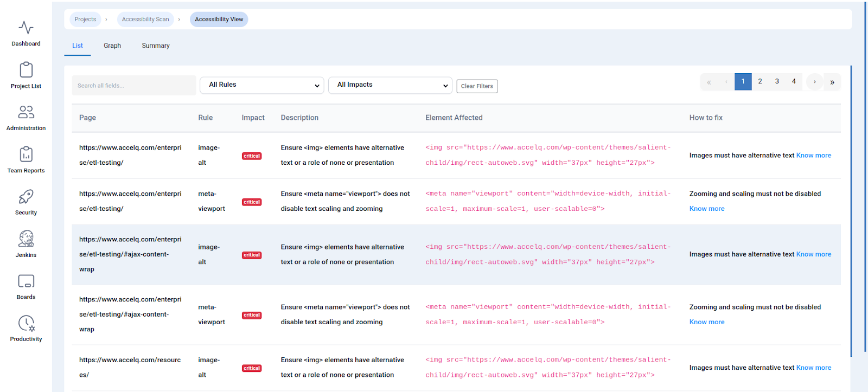Open Accessibility Scan breadcrumb
This screenshot has height=392, width=868.
tap(145, 20)
